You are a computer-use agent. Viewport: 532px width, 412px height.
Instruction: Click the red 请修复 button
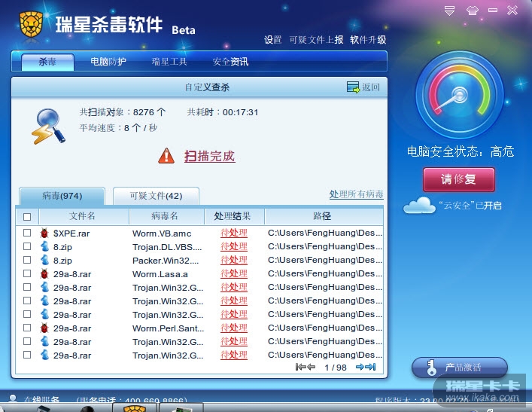tap(459, 179)
